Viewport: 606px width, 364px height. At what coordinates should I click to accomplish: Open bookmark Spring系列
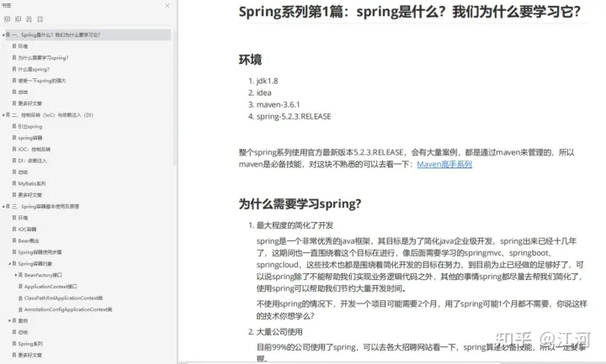pos(30,344)
